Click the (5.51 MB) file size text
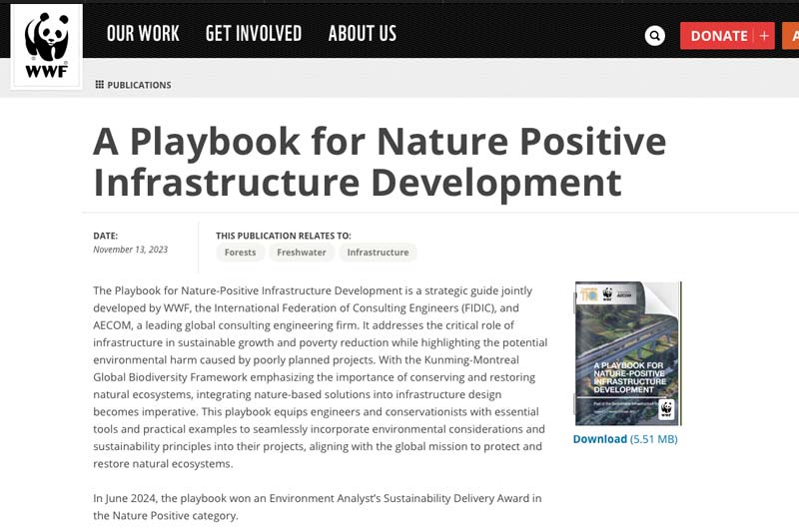 pos(654,439)
